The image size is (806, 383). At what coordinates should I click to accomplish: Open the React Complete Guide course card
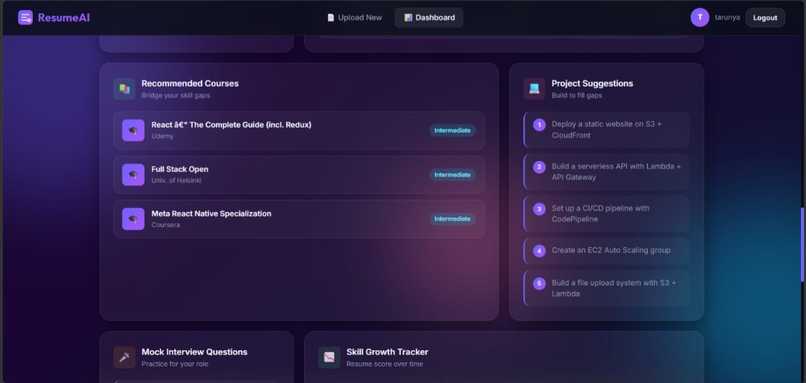click(299, 131)
